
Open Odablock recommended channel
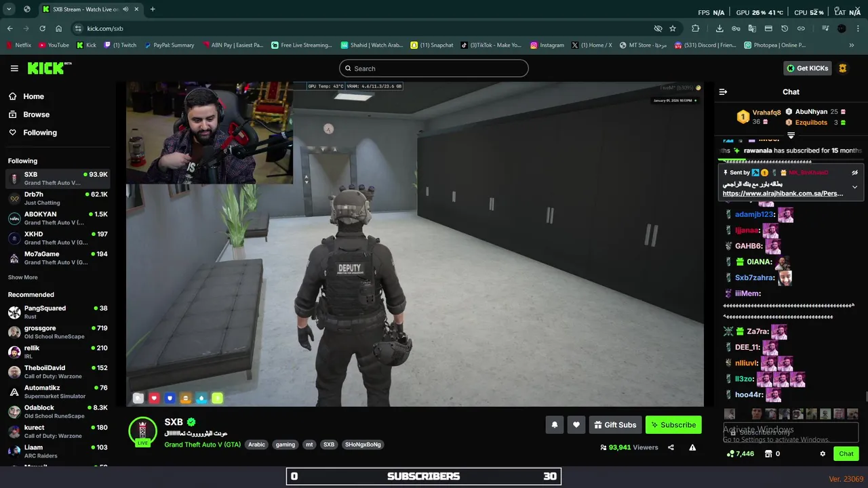(58, 412)
